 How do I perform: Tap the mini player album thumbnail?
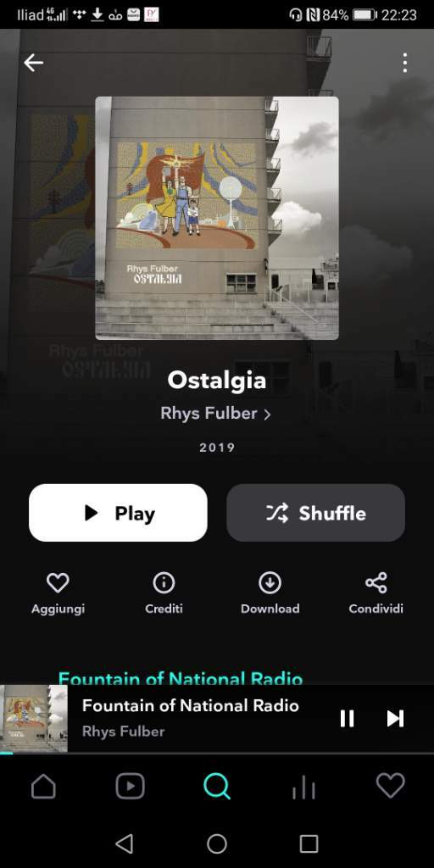pyautogui.click(x=34, y=719)
